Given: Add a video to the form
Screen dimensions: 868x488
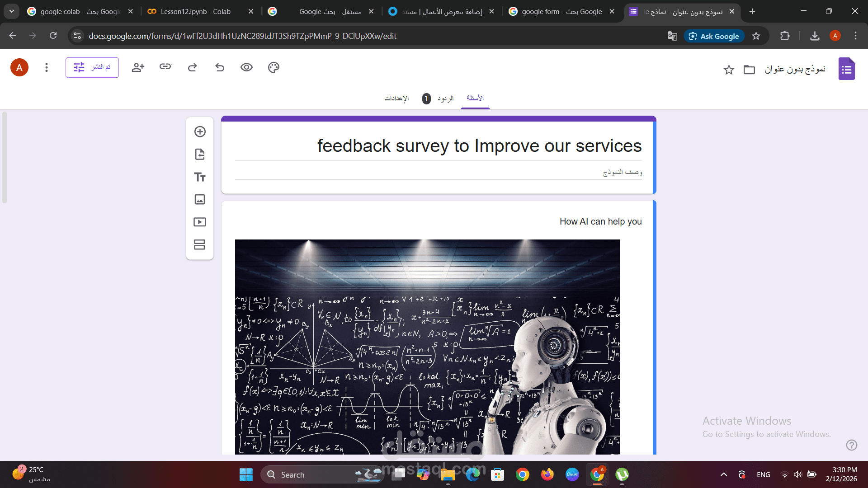Looking at the screenshot, I should [x=199, y=222].
